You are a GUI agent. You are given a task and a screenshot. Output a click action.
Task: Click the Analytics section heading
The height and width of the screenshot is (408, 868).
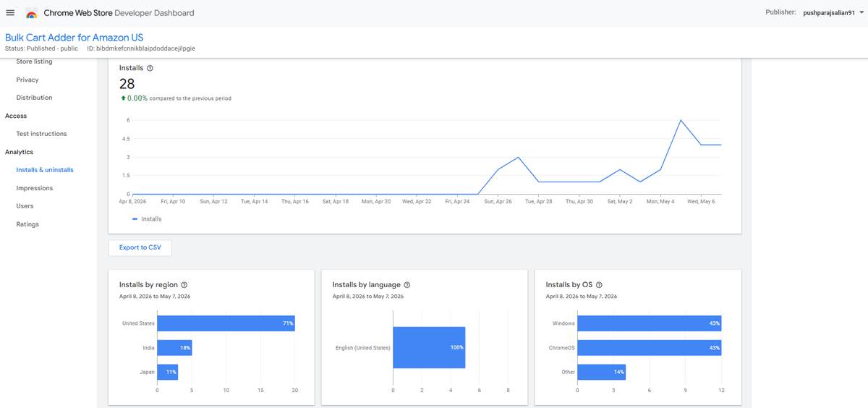coord(19,152)
